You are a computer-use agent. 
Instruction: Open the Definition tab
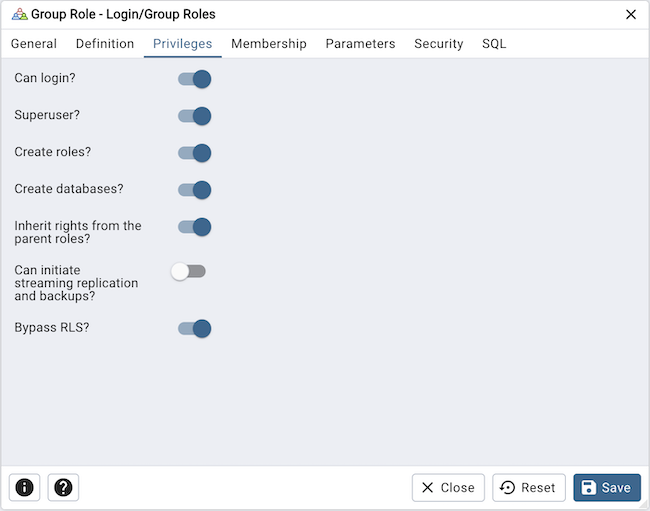tap(105, 44)
